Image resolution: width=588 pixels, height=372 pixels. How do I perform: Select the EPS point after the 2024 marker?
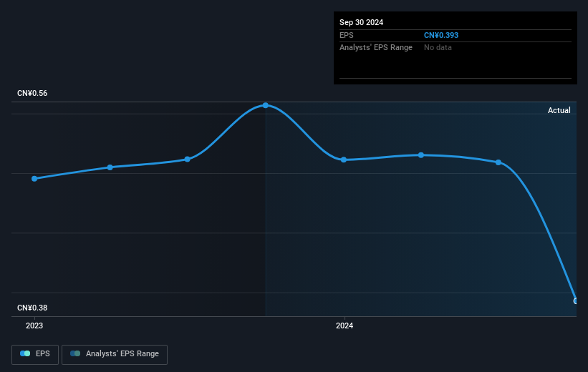tap(421, 155)
